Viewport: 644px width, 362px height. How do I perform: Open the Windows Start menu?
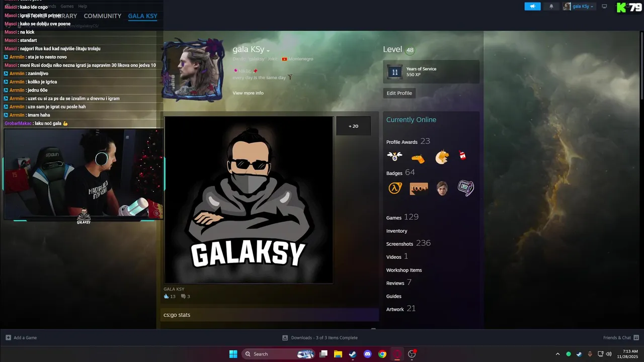click(x=233, y=354)
